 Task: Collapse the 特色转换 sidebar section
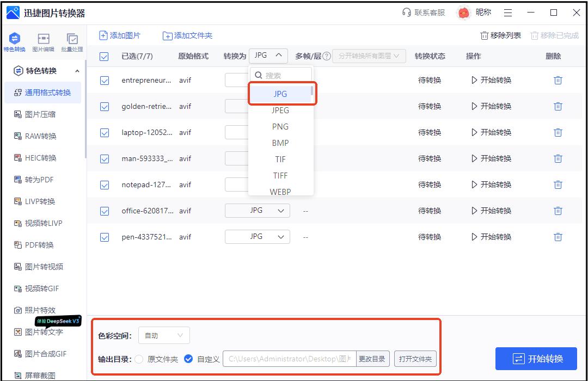[x=77, y=71]
